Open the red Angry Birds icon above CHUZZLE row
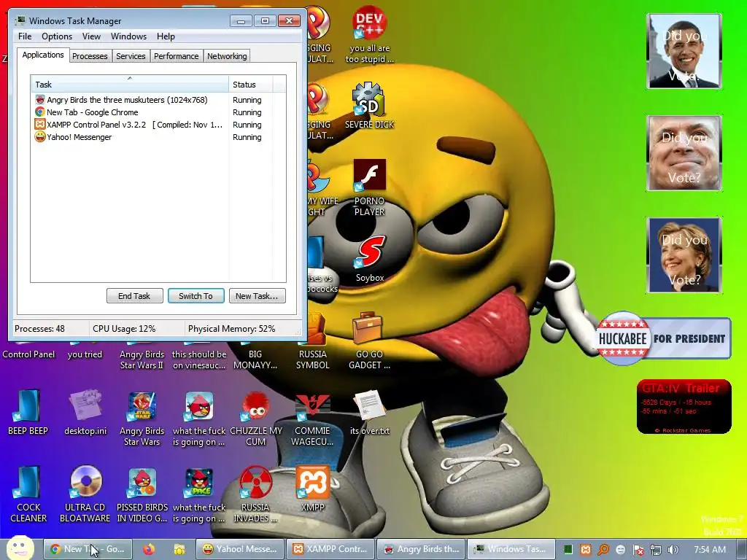 [x=199, y=406]
